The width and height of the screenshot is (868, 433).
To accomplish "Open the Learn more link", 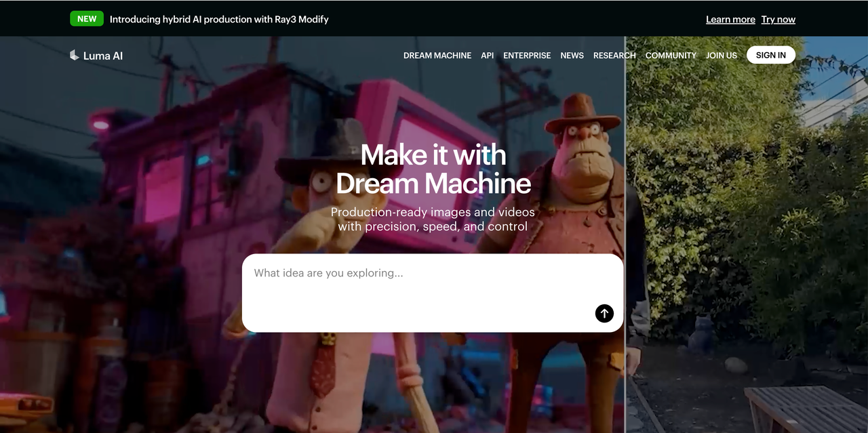I will coord(730,20).
